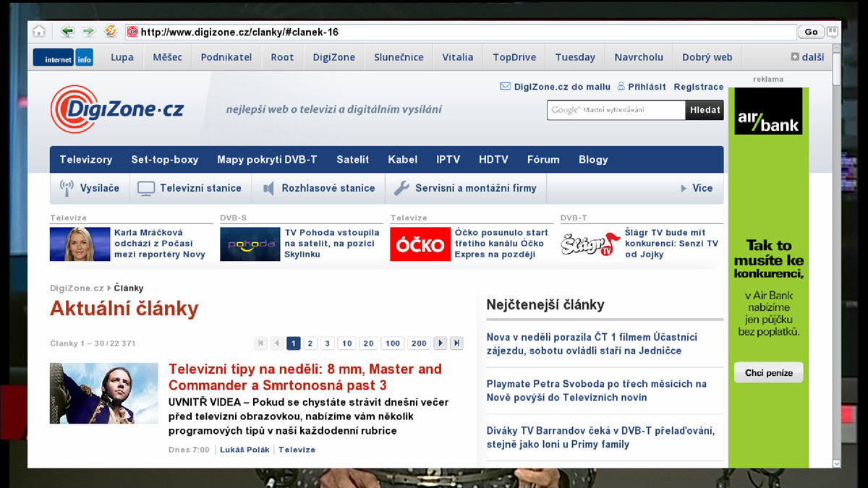Open the Master and Commander article image
The image size is (868, 488).
[104, 393]
